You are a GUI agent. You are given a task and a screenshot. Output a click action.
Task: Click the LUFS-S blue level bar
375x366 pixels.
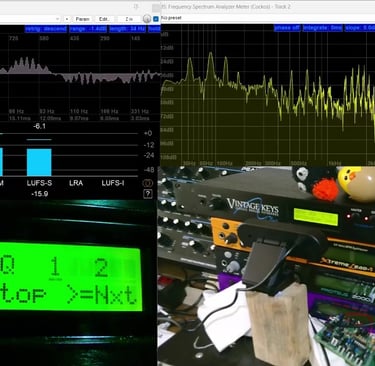click(39, 162)
